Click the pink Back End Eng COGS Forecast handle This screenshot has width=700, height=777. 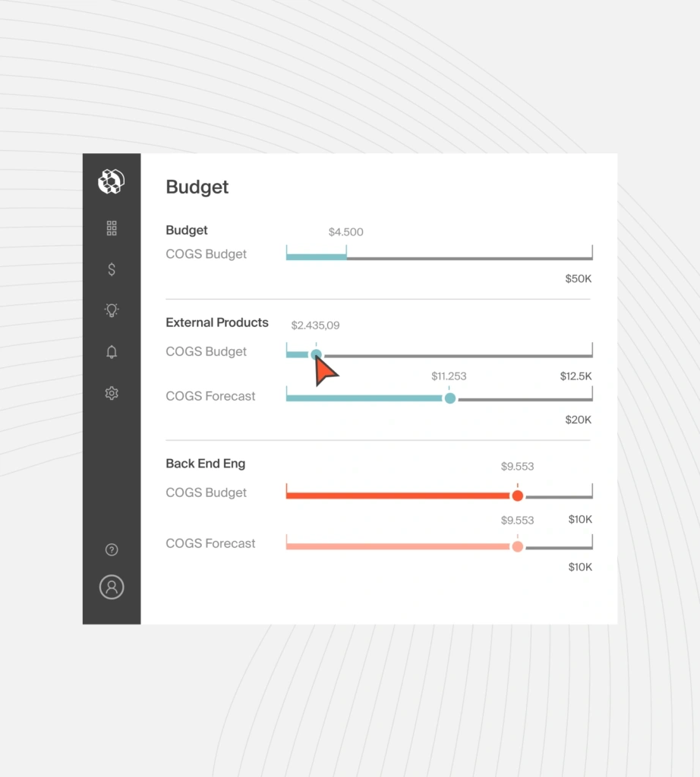[518, 546]
